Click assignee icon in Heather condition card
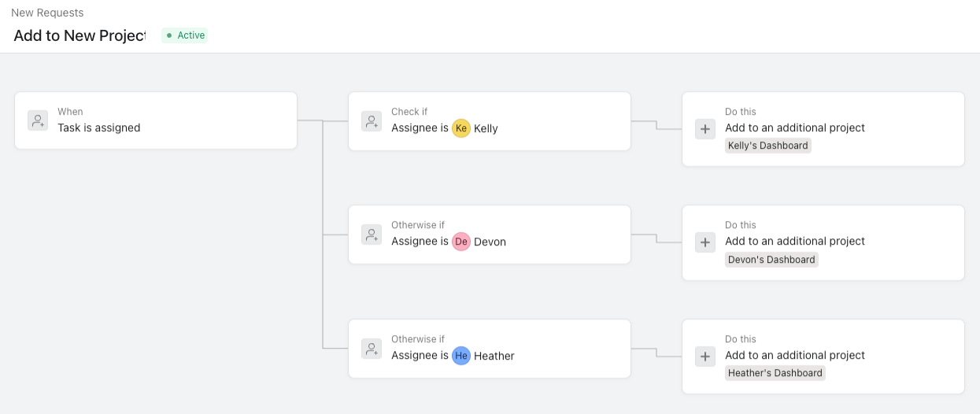The height and width of the screenshot is (414, 980). point(372,349)
